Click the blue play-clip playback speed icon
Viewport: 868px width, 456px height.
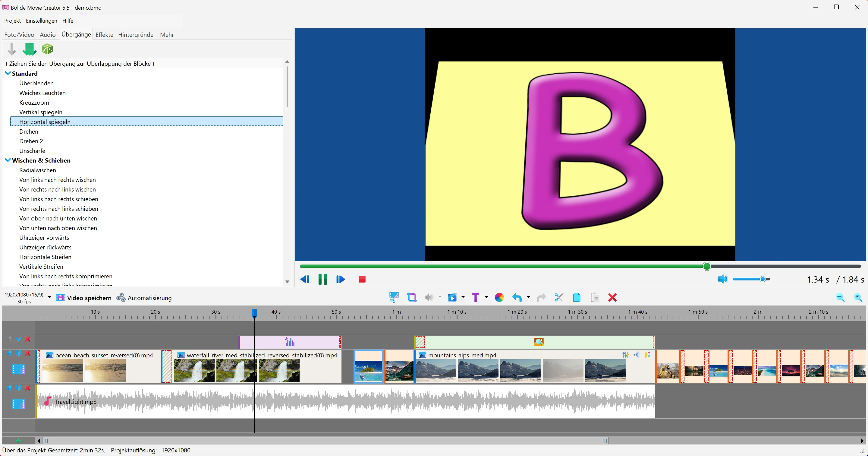(452, 297)
